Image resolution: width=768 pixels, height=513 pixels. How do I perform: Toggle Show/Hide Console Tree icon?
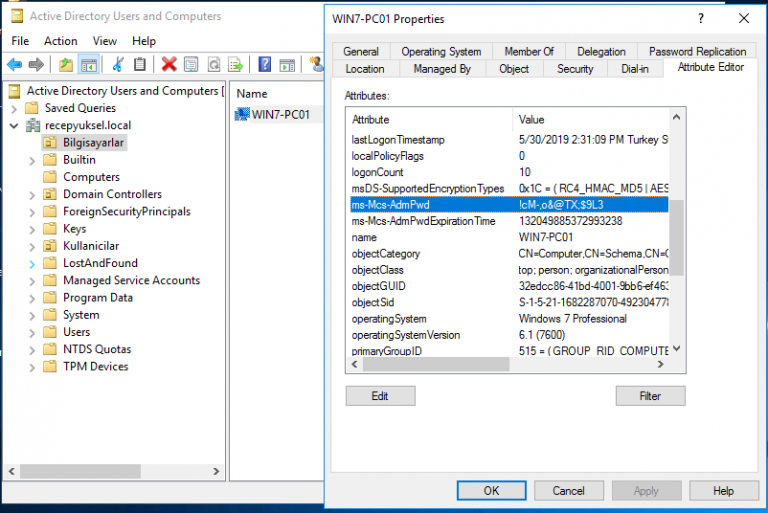(89, 65)
